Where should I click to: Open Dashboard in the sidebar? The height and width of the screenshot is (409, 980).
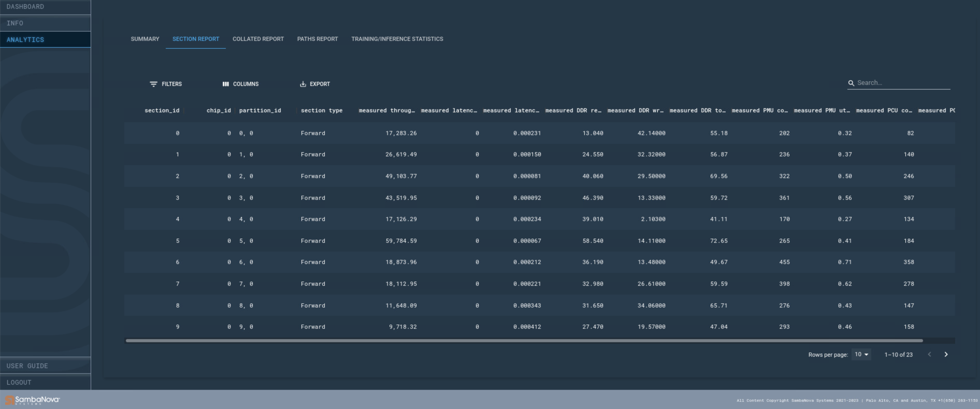pos(25,6)
